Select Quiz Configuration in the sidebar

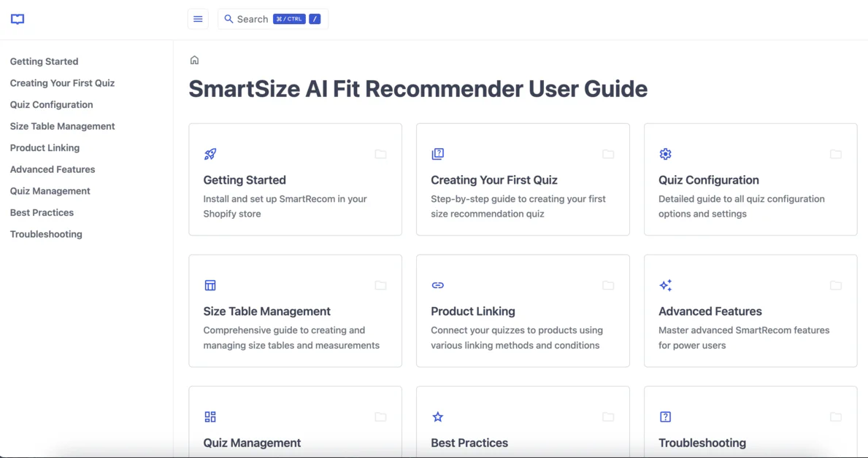(52, 104)
